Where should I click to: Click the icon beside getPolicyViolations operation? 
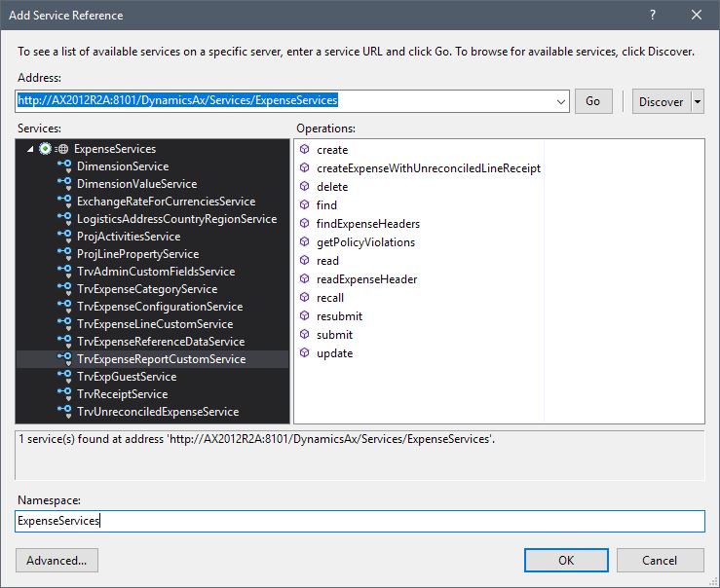305,242
